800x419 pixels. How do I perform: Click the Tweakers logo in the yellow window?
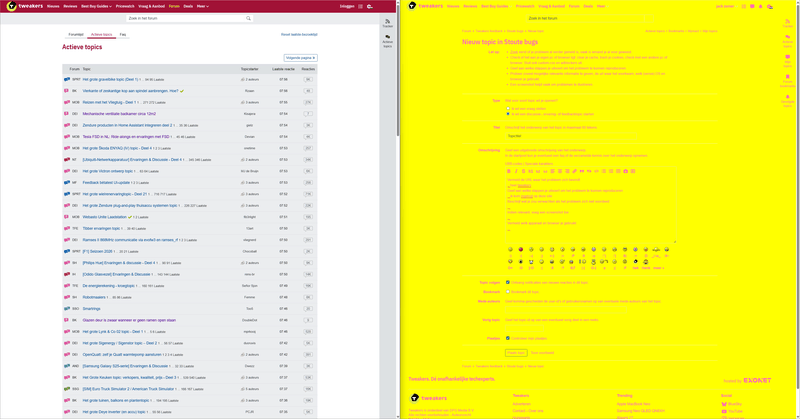click(x=426, y=6)
